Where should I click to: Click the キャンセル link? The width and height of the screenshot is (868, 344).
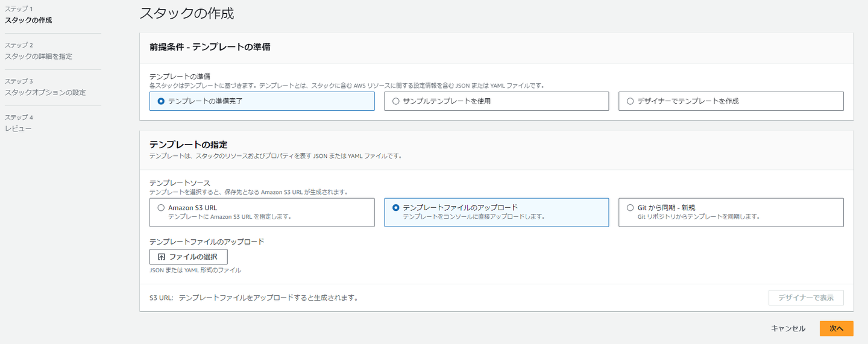[788, 328]
